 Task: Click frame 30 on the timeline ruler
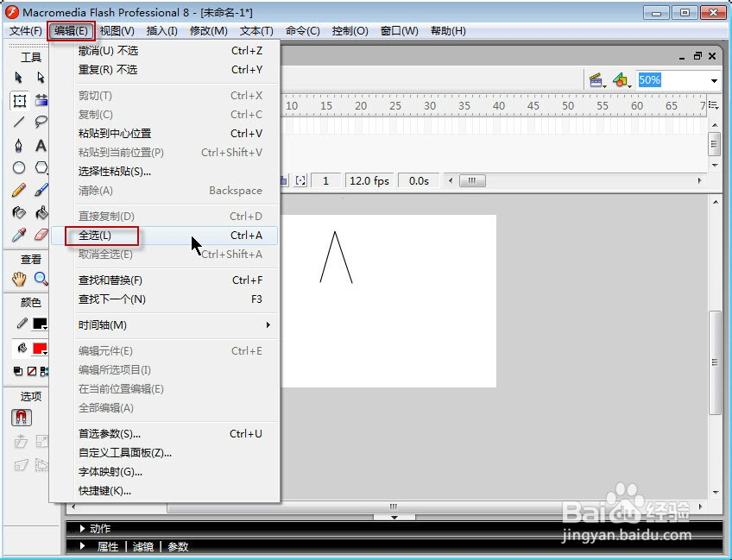[430, 106]
